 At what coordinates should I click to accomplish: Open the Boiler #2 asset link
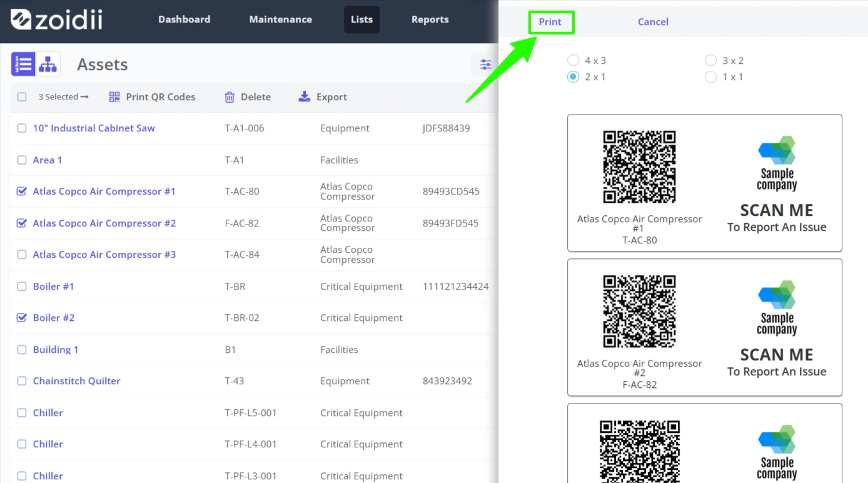pos(54,318)
